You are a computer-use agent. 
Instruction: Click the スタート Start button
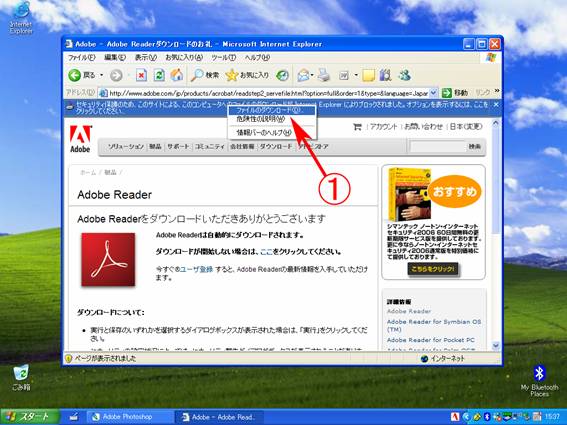[30, 417]
